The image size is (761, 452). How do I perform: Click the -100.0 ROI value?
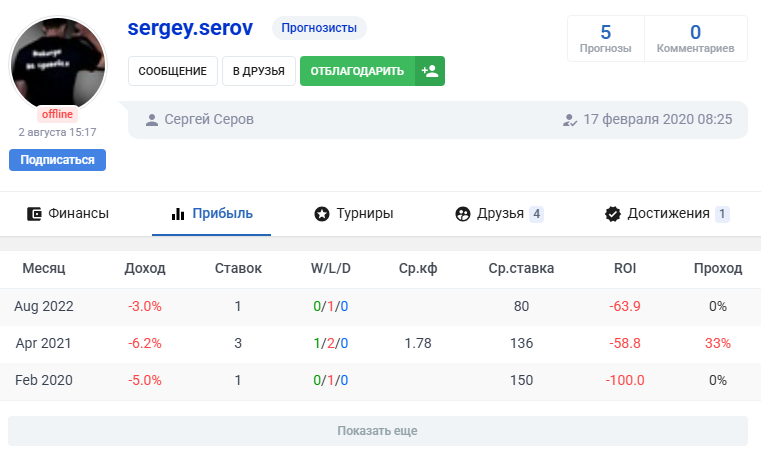pos(625,380)
